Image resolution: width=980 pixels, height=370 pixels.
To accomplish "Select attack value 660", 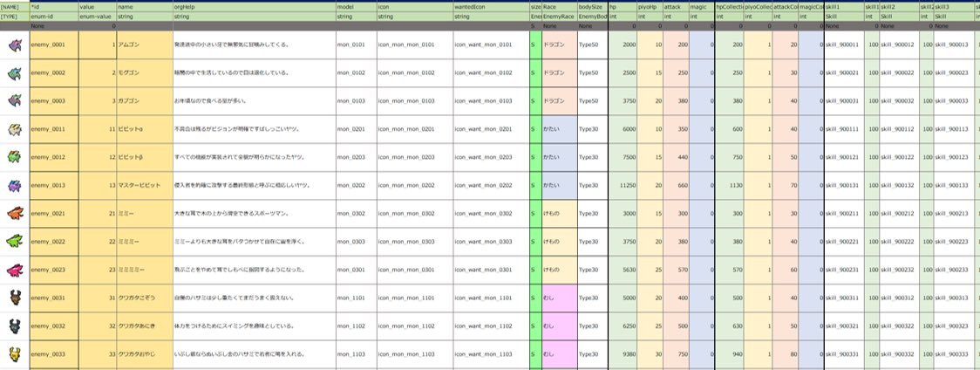I will (677, 185).
